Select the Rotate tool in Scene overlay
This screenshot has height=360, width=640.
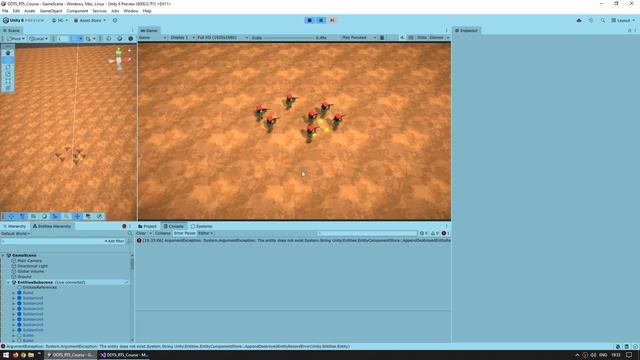[8, 67]
